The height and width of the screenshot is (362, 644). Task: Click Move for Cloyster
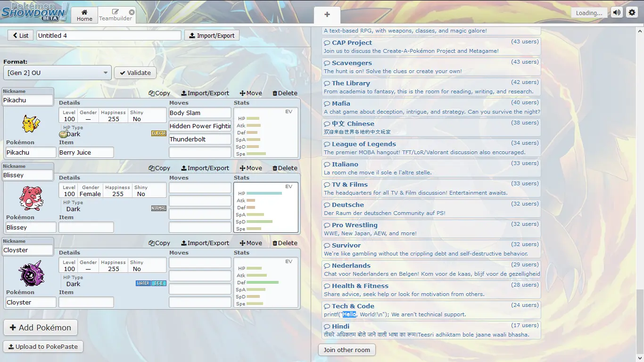(251, 243)
